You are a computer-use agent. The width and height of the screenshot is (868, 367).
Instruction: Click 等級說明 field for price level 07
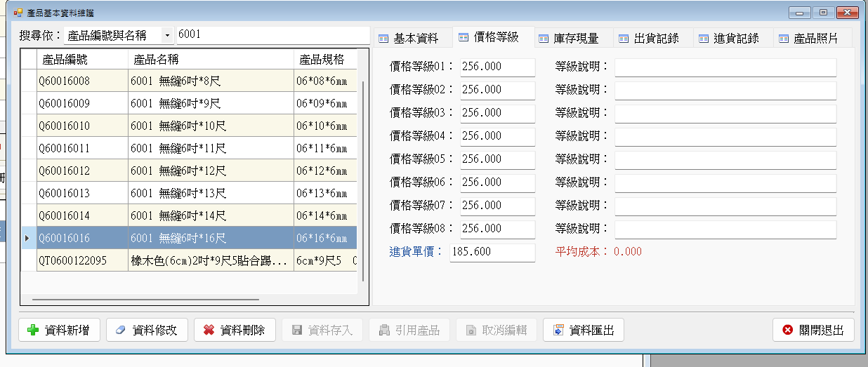725,206
